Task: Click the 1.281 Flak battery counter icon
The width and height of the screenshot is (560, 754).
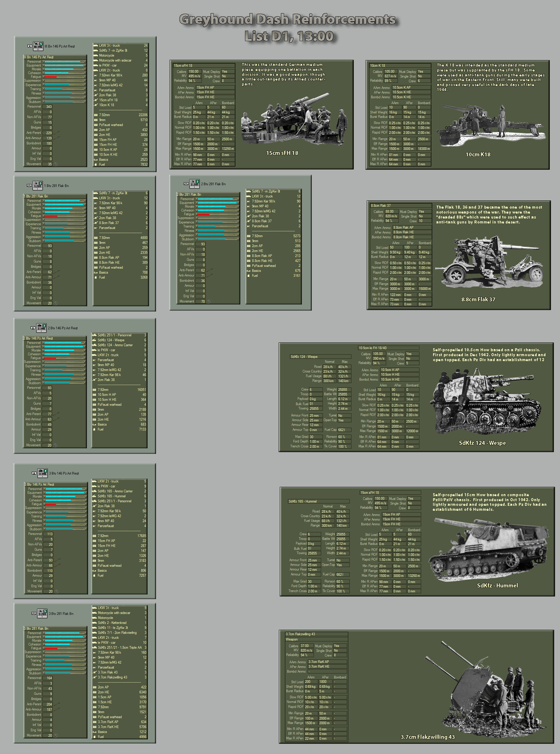Action: [38, 185]
